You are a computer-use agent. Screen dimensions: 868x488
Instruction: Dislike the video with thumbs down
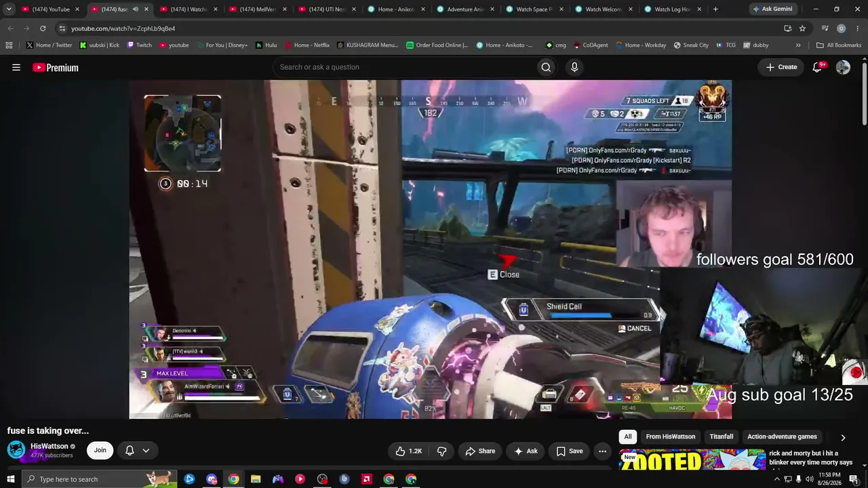442,451
